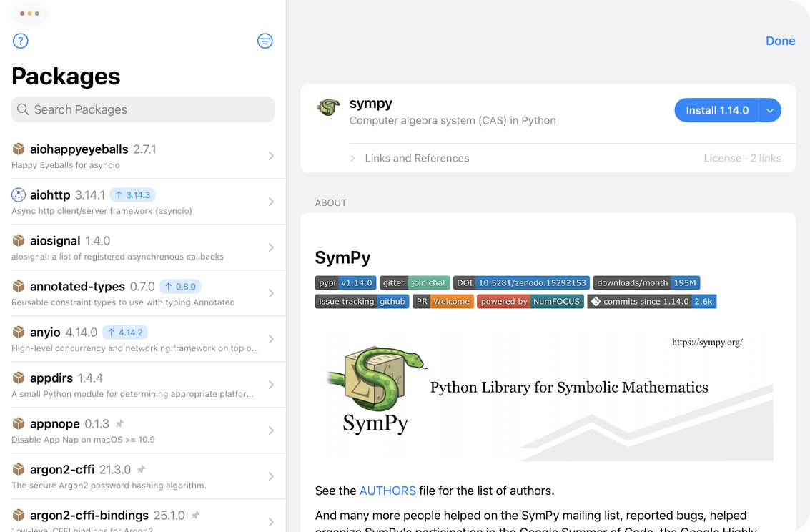Screen dimensions: 810x532
Task: Select the 'Happy Eyeballs for asyncio' description
Action: (66, 165)
